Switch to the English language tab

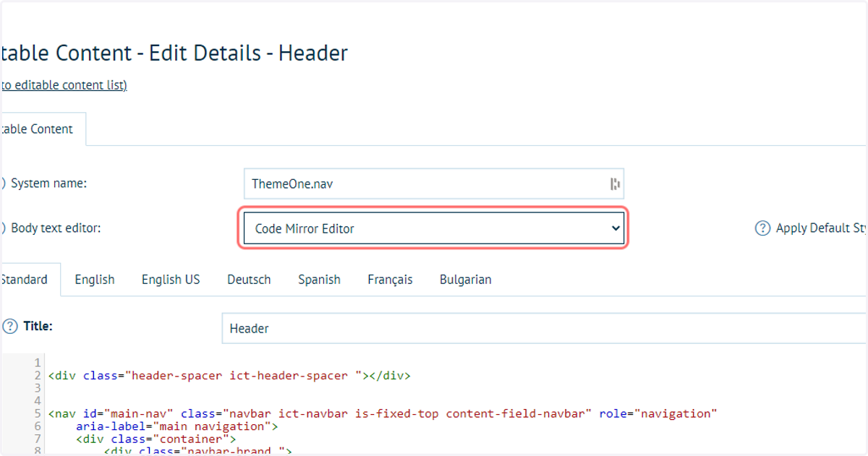tap(95, 280)
